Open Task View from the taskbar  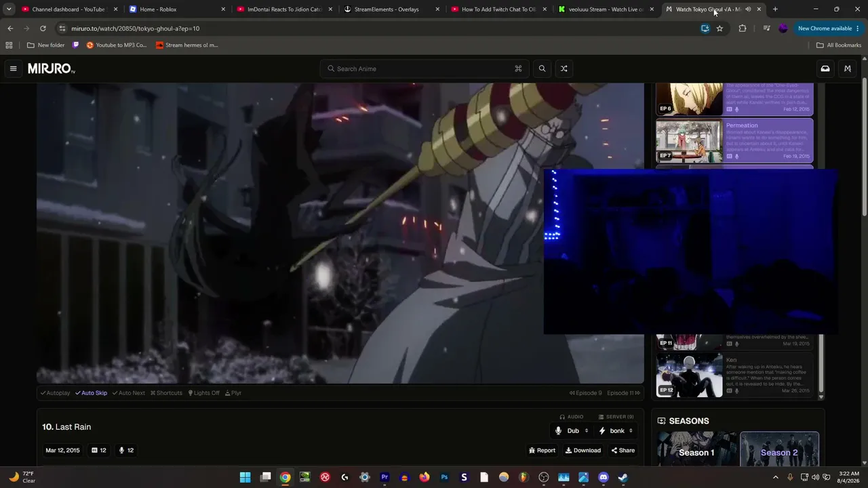[265, 477]
